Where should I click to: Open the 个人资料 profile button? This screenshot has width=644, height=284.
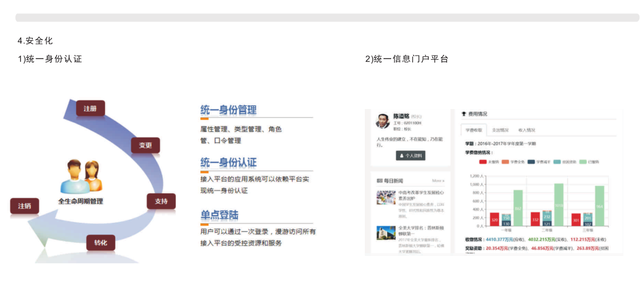tap(410, 155)
